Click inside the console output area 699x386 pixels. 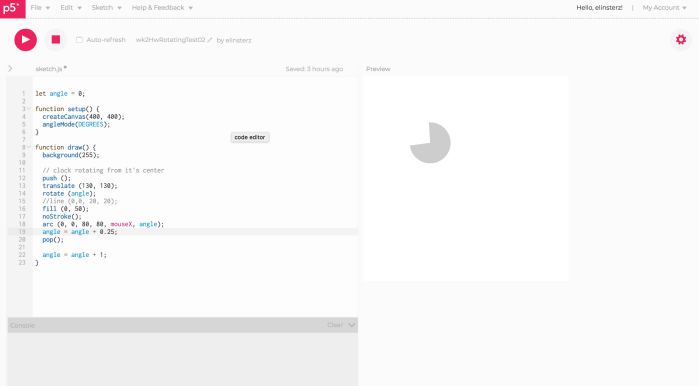[183, 359]
